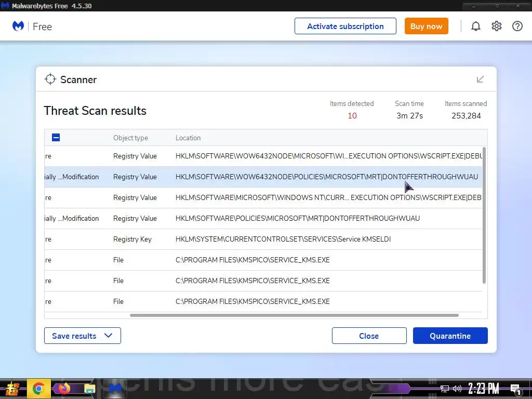The height and width of the screenshot is (399, 532).
Task: Click the Quarantine button
Action: tap(450, 336)
